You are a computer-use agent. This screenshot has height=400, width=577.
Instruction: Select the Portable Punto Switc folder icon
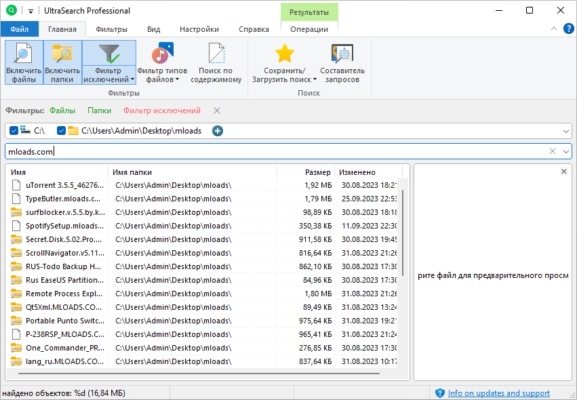(x=16, y=321)
